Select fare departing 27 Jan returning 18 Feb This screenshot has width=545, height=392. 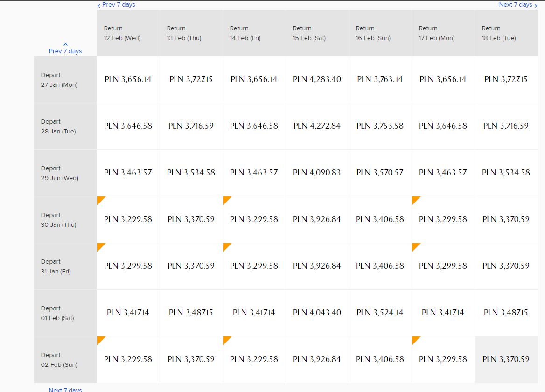506,80
